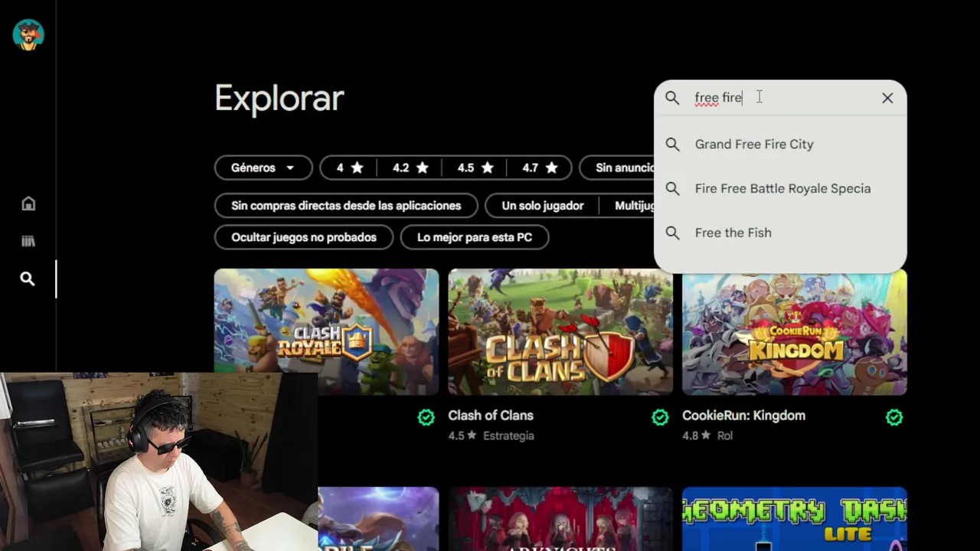Image resolution: width=980 pixels, height=551 pixels.
Task: Click the CookieRun: Kingdom title link
Action: click(743, 416)
